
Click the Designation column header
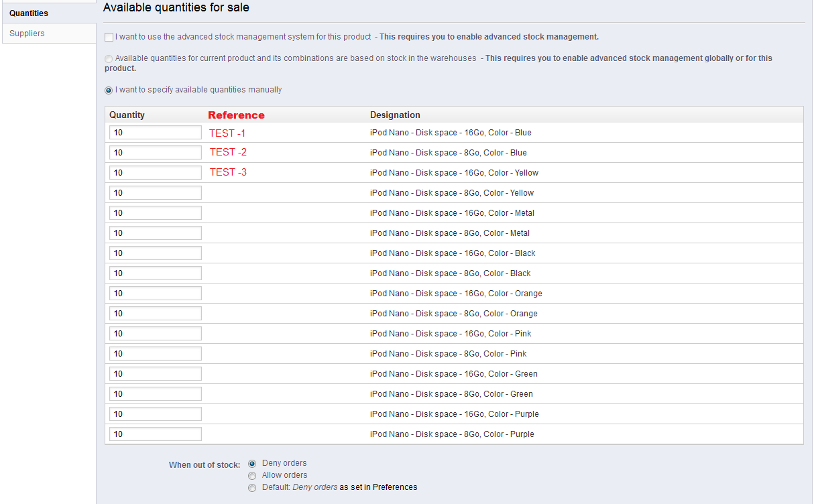click(396, 115)
